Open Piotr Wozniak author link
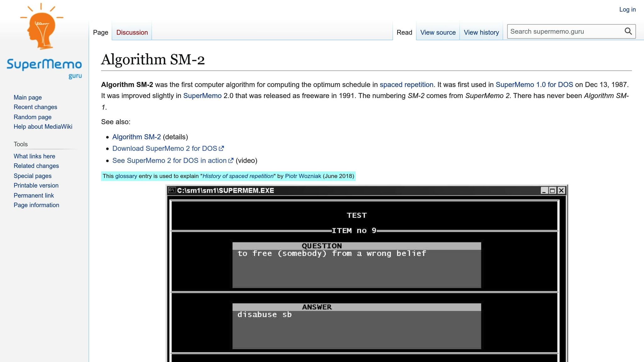This screenshot has height=362, width=644. (303, 176)
